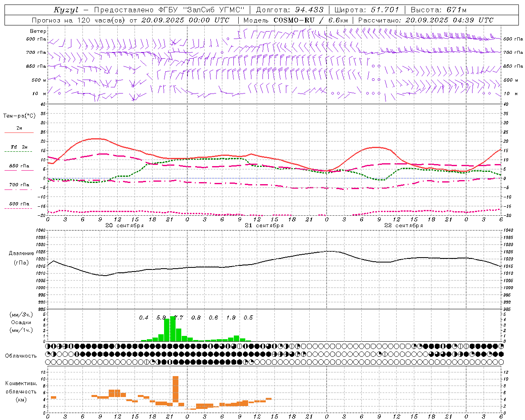
Task: Click the Td 2м dew point legend label
Action: point(19,147)
